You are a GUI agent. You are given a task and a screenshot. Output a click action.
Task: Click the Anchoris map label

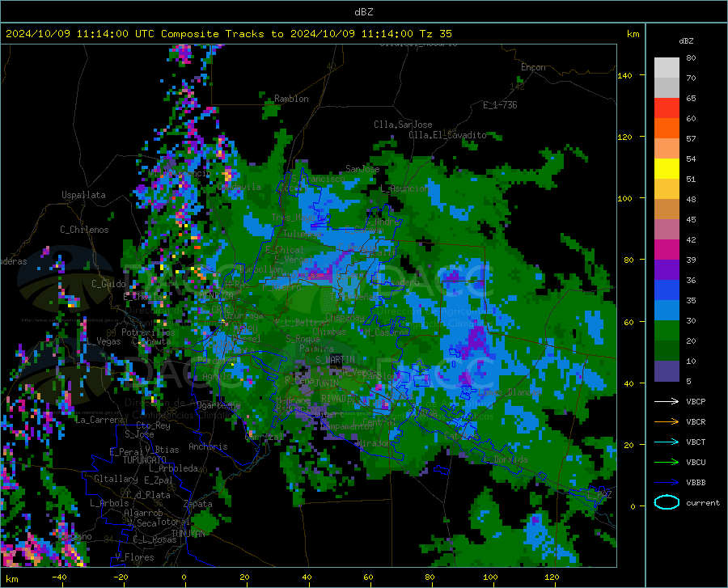pyautogui.click(x=208, y=446)
